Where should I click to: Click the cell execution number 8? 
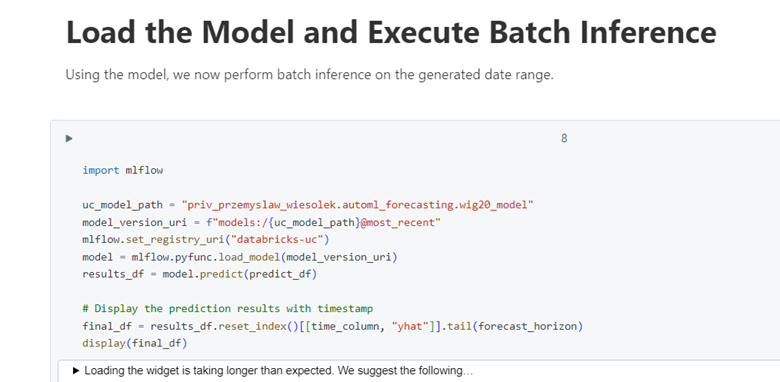click(x=564, y=138)
